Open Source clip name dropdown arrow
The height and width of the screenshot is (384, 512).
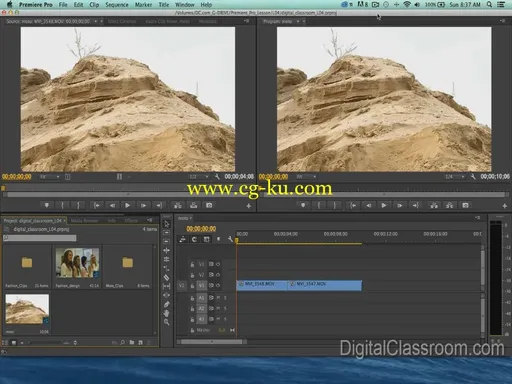pos(96,21)
